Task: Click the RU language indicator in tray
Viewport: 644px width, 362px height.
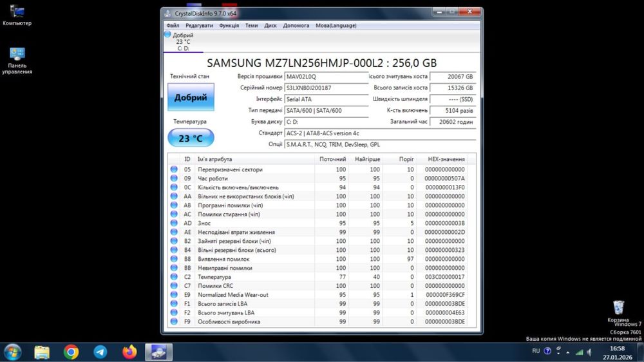Action: (x=536, y=351)
